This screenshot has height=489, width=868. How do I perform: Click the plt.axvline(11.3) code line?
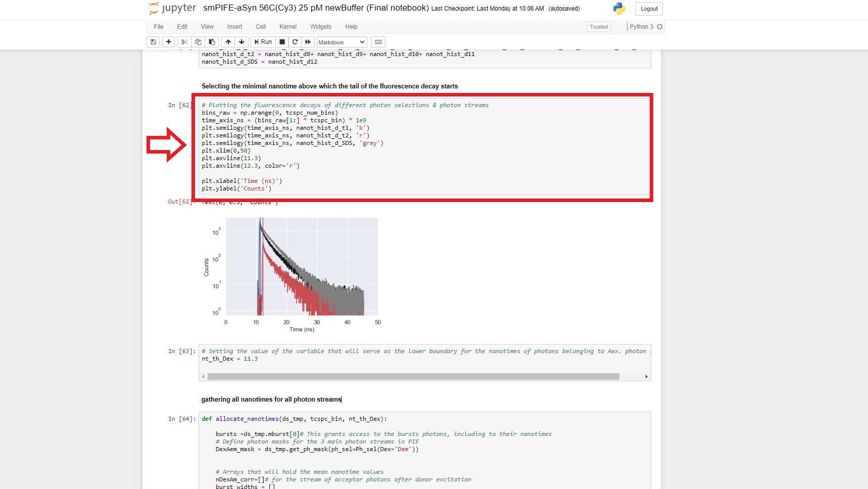click(231, 158)
